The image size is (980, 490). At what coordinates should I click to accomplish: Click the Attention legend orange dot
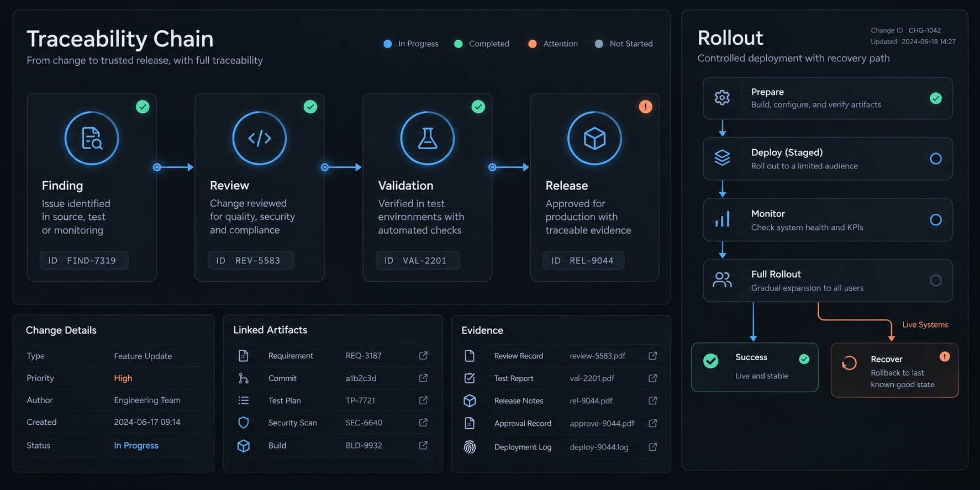coord(533,44)
